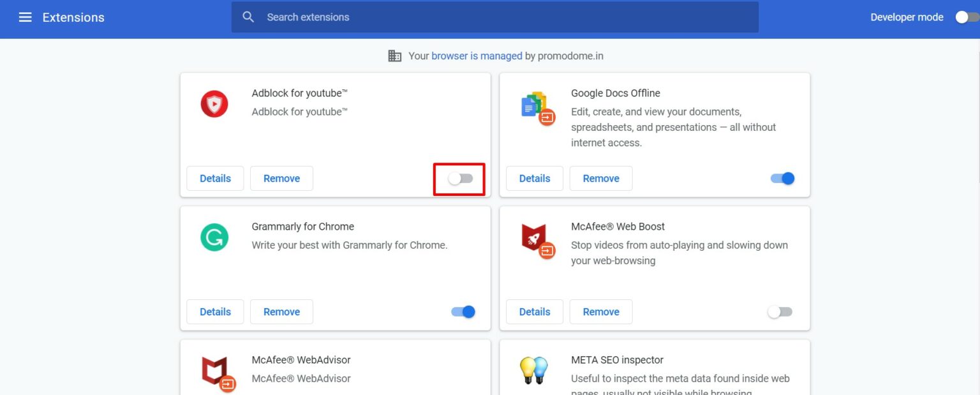This screenshot has width=980, height=395.
Task: Click the Google Docs Offline icon
Action: 535,106
